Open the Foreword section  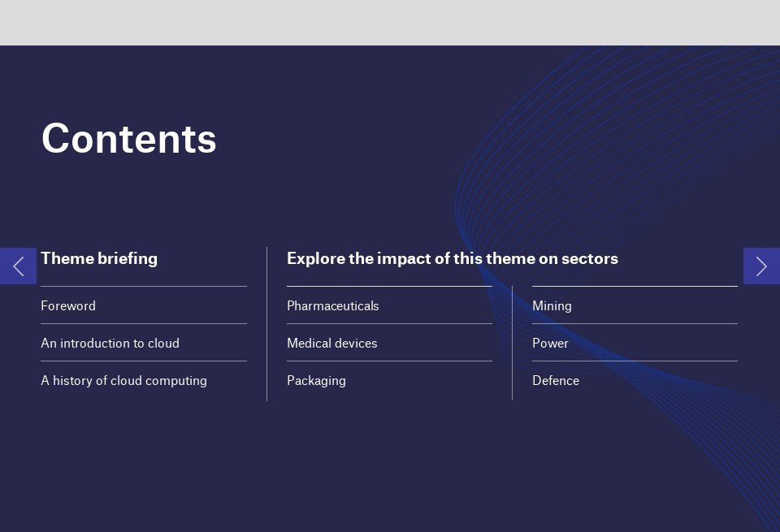click(68, 306)
